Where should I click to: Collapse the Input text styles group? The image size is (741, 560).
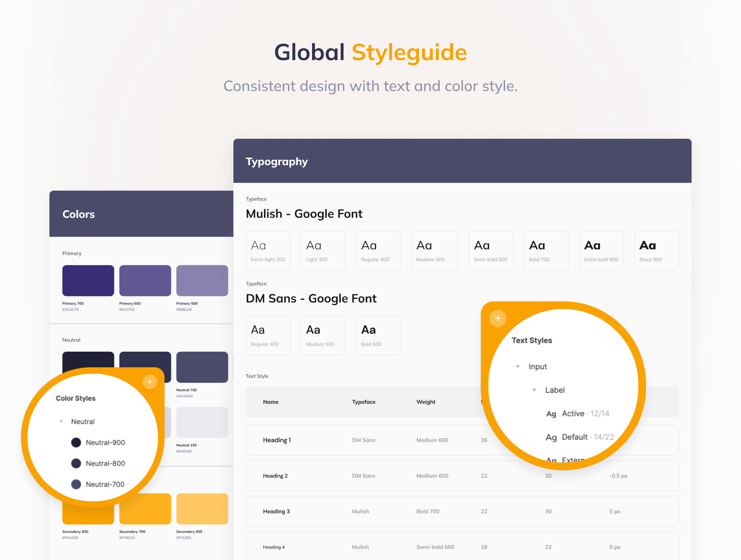pos(518,366)
